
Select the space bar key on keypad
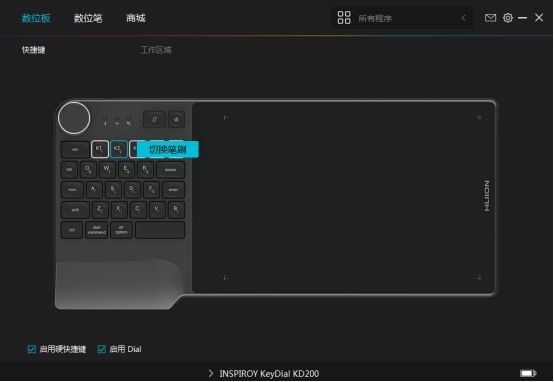click(x=160, y=230)
